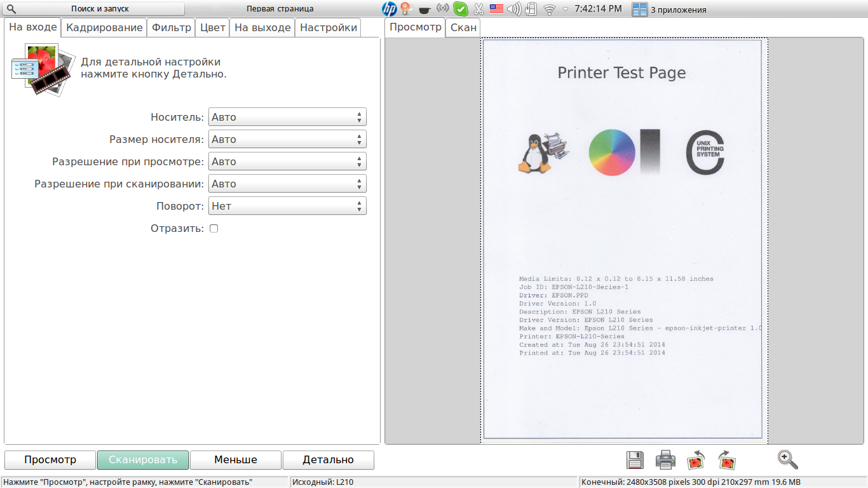Expand the Размер носителя dropdown
Screen dimensions: 868x488
(287, 139)
